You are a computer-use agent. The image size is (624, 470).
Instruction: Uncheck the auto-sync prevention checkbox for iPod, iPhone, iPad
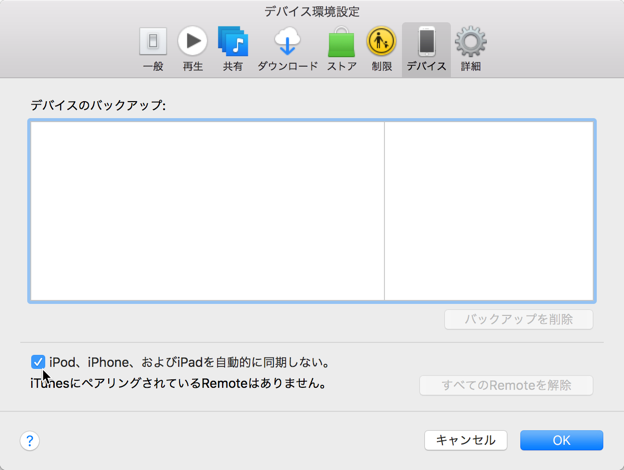38,362
